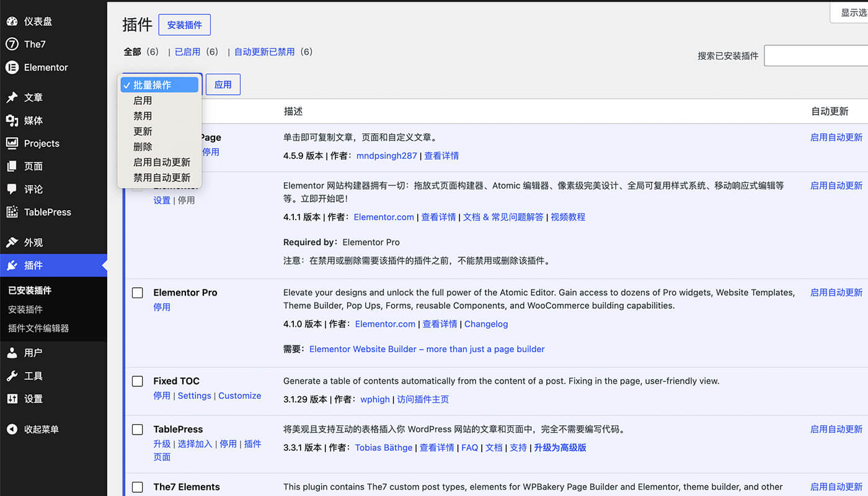This screenshot has width=868, height=496.
Task: Enable auto-update for Elementor Pro
Action: tap(836, 293)
